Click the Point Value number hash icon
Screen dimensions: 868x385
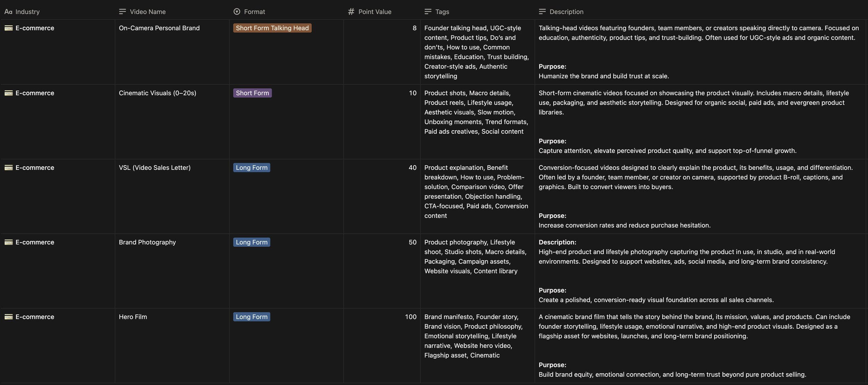click(x=351, y=12)
